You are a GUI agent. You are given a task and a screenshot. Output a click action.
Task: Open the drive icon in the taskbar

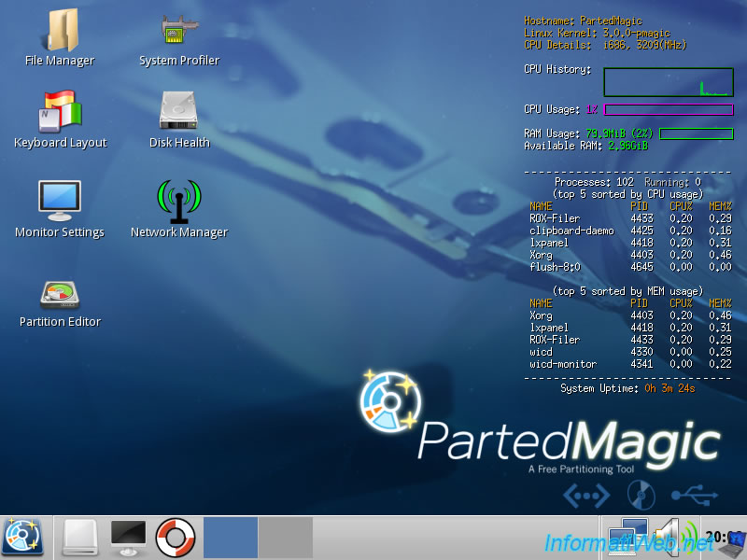point(78,539)
